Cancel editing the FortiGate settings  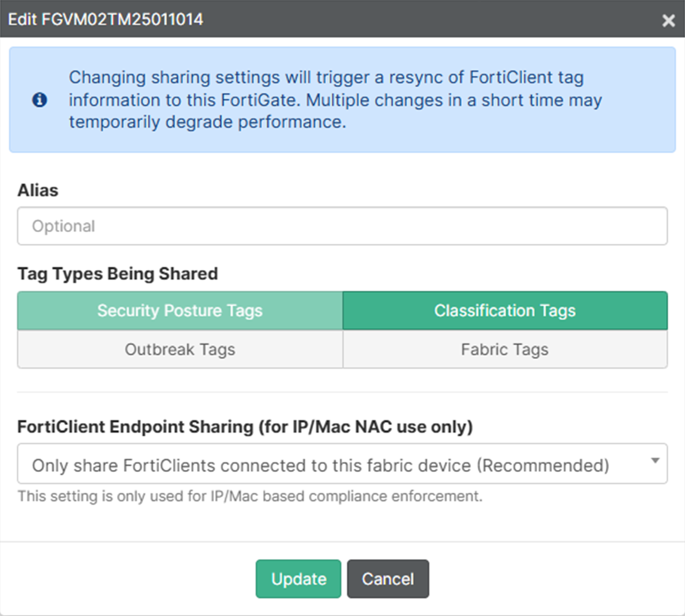pyautogui.click(x=388, y=579)
